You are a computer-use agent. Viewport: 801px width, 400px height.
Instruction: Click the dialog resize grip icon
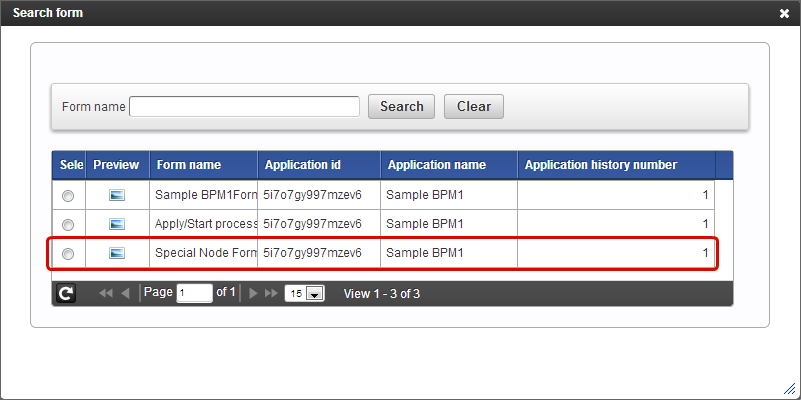click(790, 388)
